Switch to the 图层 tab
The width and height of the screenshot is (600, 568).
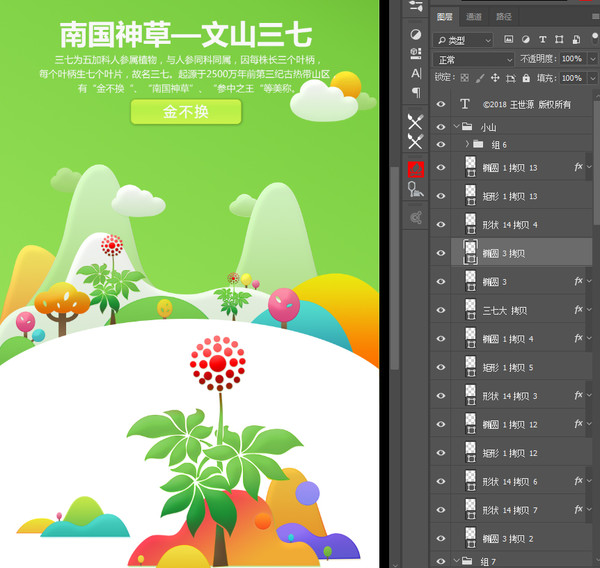445,17
